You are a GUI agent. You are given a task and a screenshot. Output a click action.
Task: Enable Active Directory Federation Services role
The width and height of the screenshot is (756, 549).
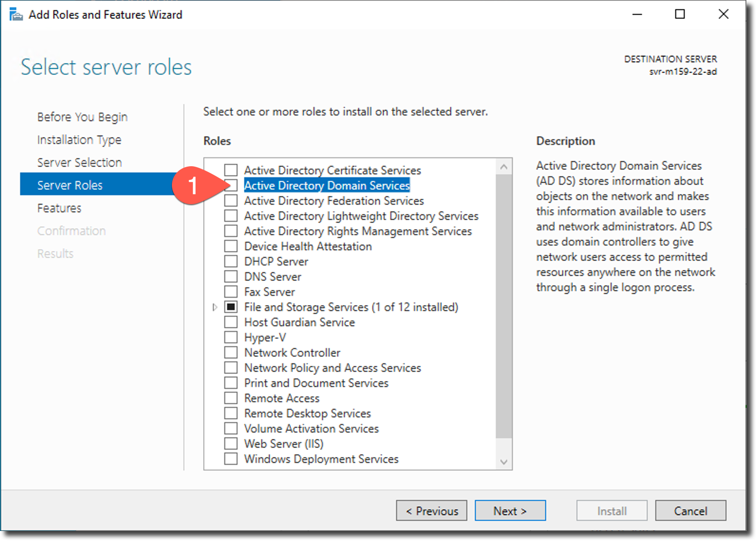point(231,200)
